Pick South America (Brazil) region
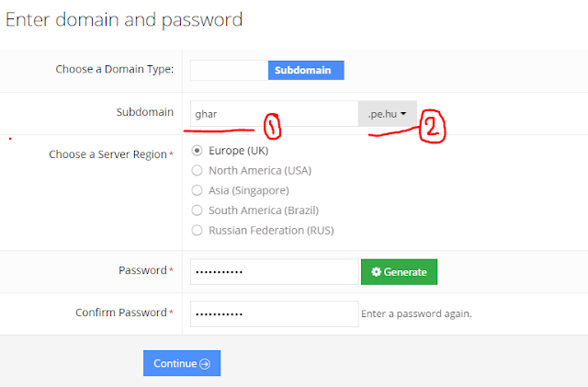The width and height of the screenshot is (588, 387). point(197,211)
